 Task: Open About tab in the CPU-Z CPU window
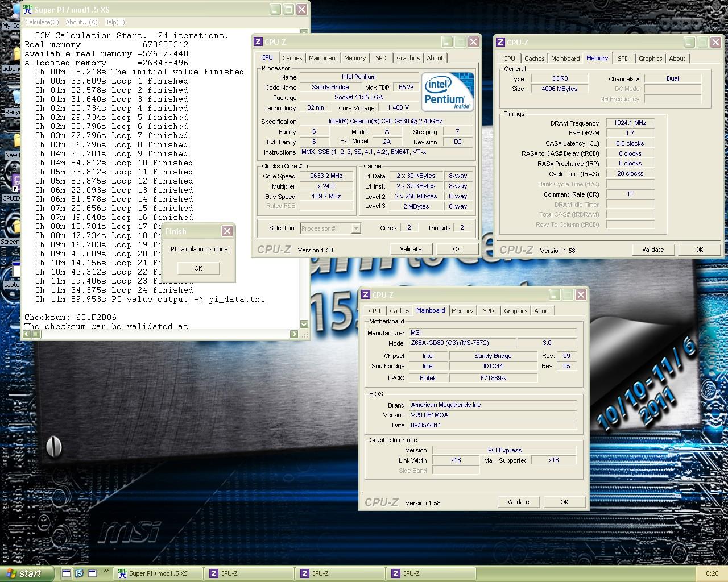(435, 58)
